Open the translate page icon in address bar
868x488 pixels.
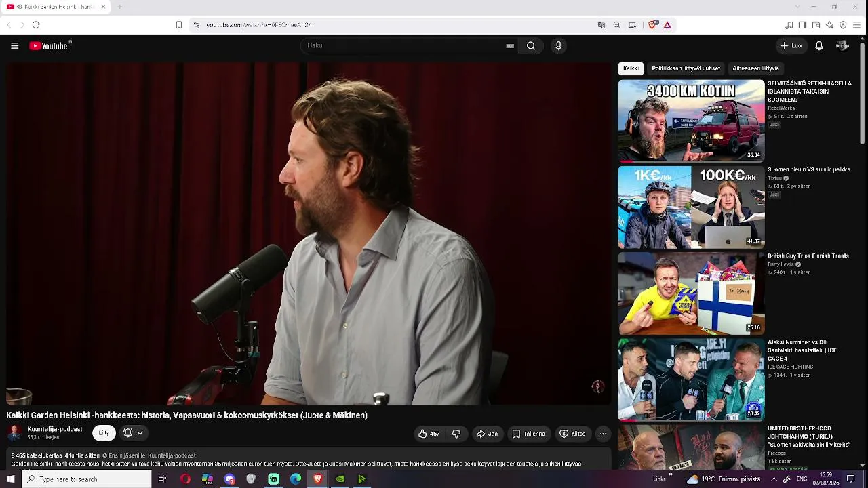coord(601,25)
